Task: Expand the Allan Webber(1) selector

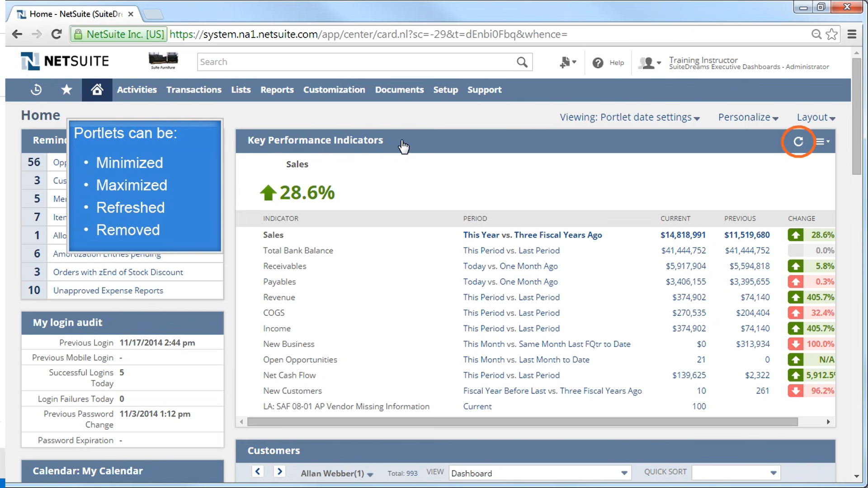Action: coord(337,473)
